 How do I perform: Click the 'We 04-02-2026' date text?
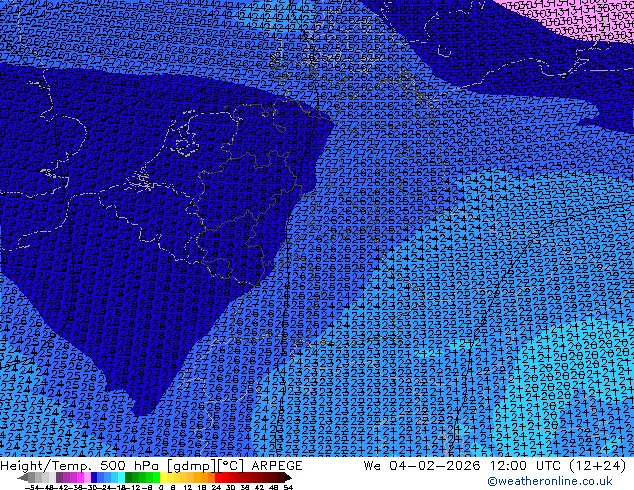[422, 466]
